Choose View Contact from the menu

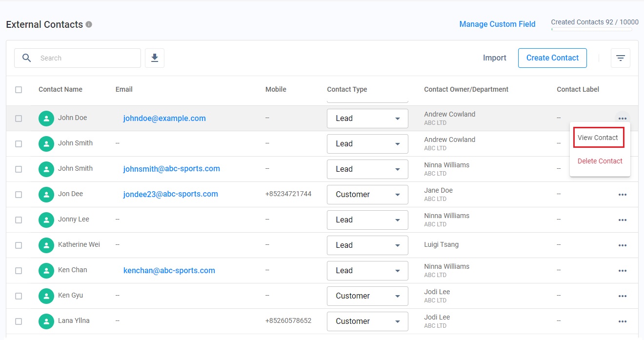[598, 138]
